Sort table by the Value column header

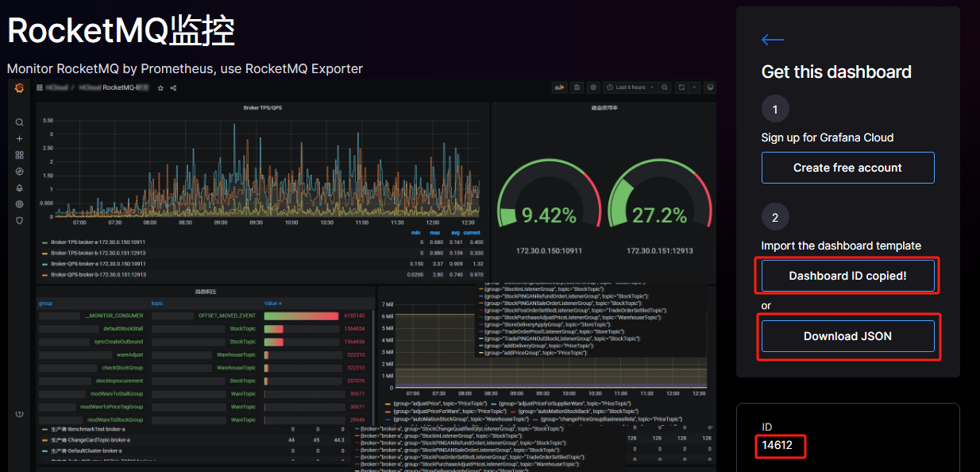coord(275,304)
